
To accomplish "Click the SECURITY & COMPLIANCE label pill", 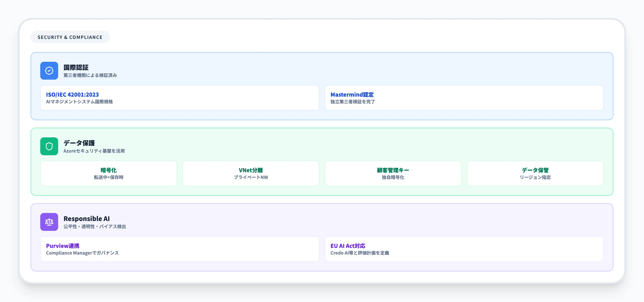I will coord(70,37).
